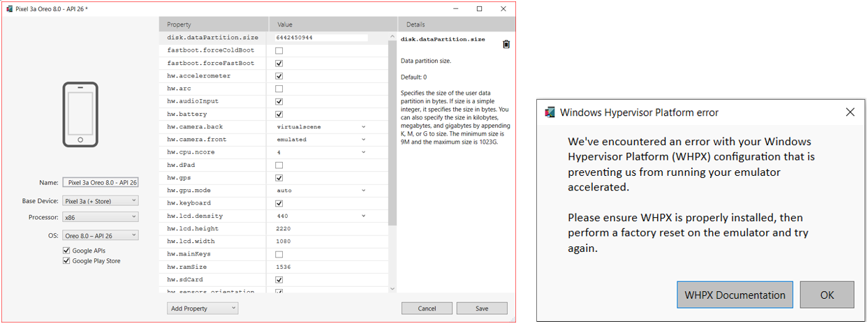Close the Windows Hypervisor Platform error dialog
The width and height of the screenshot is (868, 326).
coord(850,112)
